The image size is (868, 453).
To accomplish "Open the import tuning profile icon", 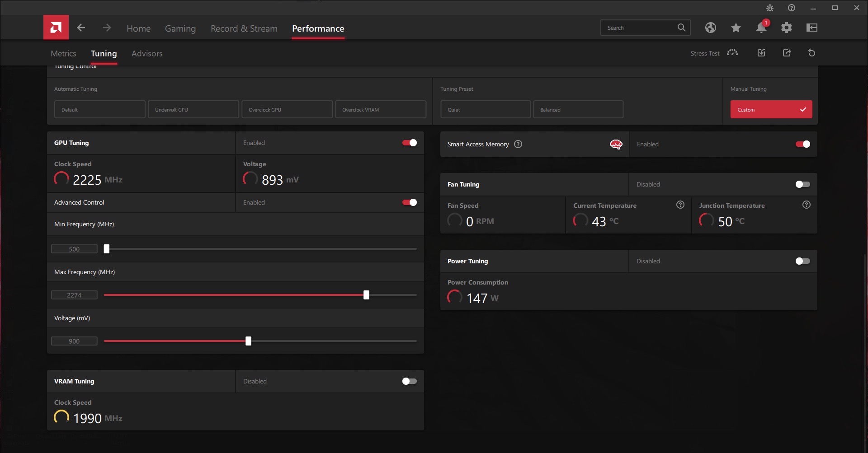I will (761, 53).
